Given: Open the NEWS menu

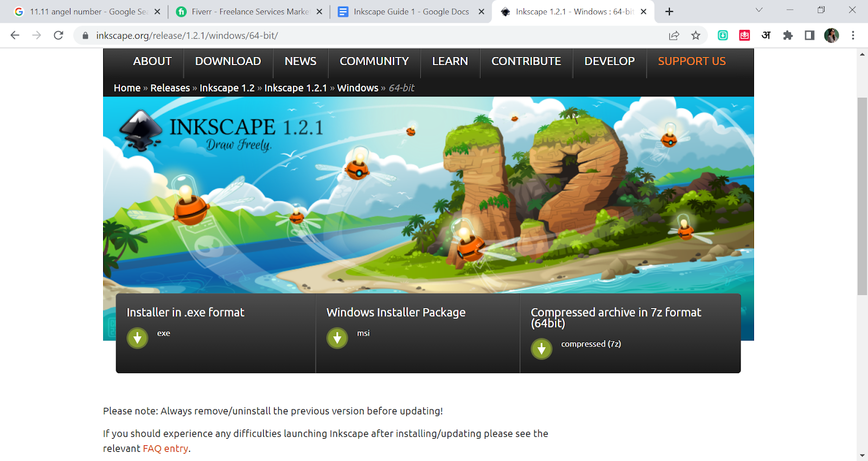Looking at the screenshot, I should point(301,61).
